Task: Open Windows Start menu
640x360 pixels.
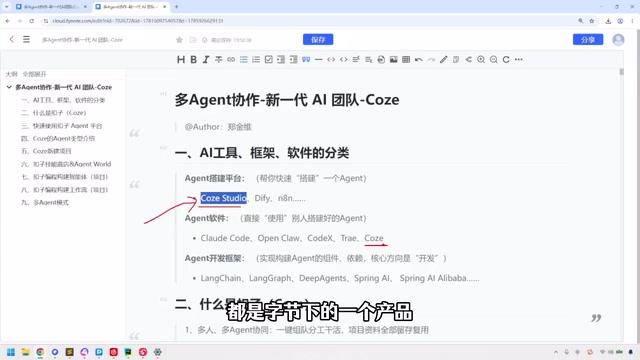Action: pos(11,352)
